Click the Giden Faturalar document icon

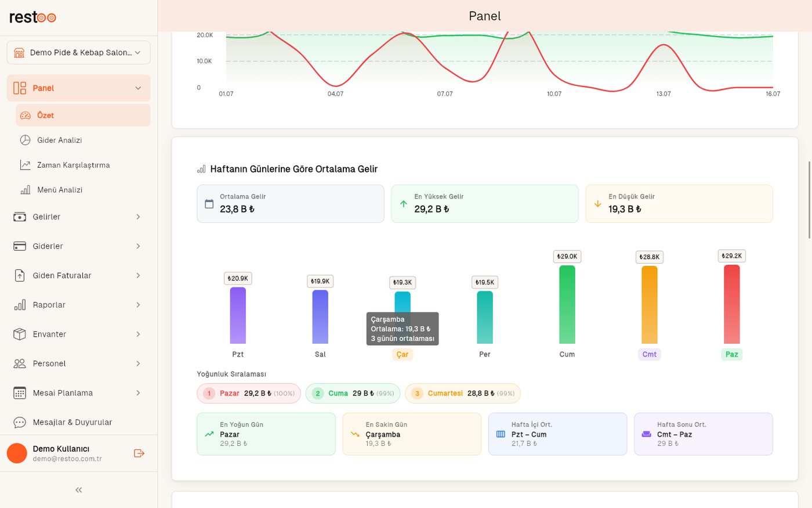tap(20, 276)
